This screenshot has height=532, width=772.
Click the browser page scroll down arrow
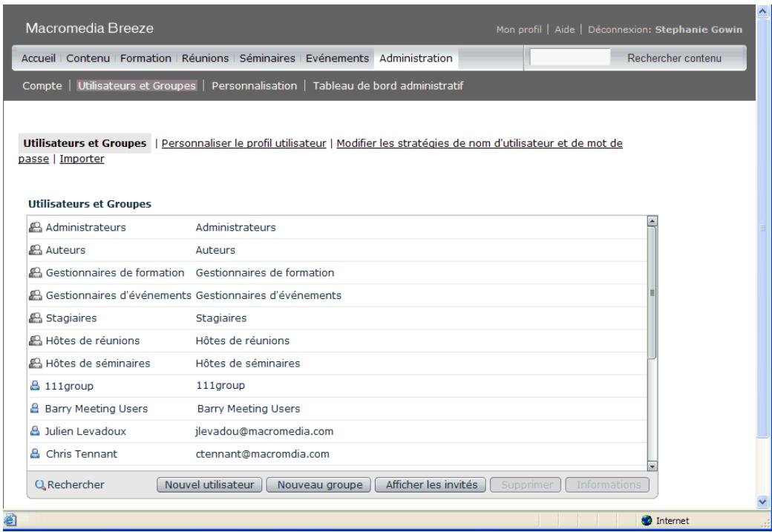coord(762,502)
